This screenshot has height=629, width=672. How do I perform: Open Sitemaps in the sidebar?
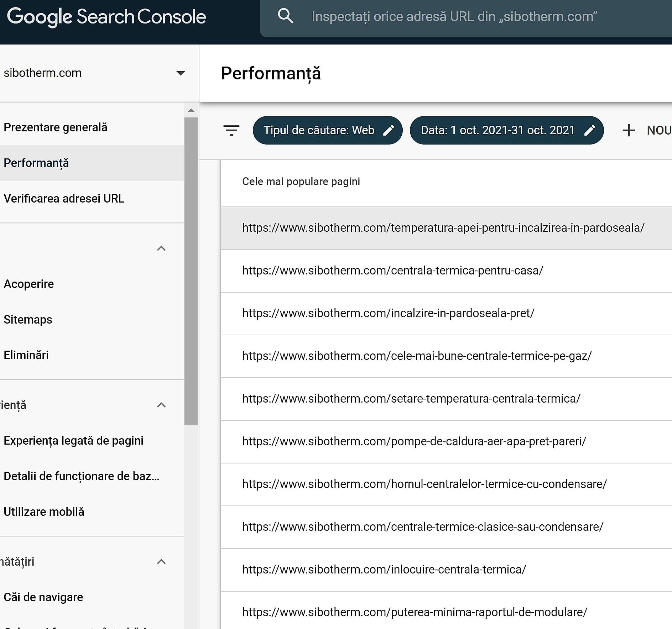click(x=92, y=320)
